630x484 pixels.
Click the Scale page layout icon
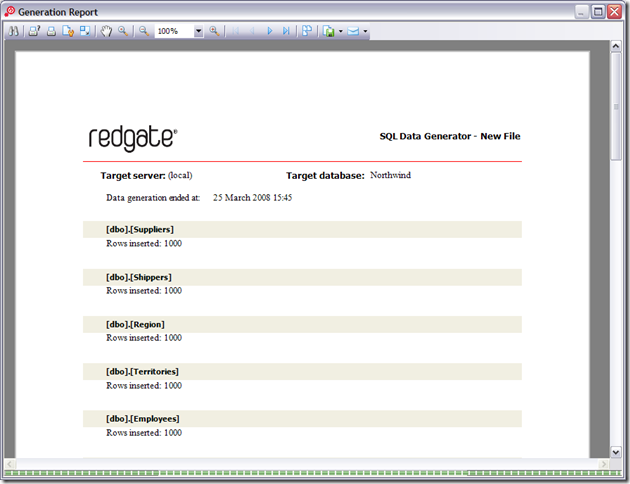coord(85,31)
